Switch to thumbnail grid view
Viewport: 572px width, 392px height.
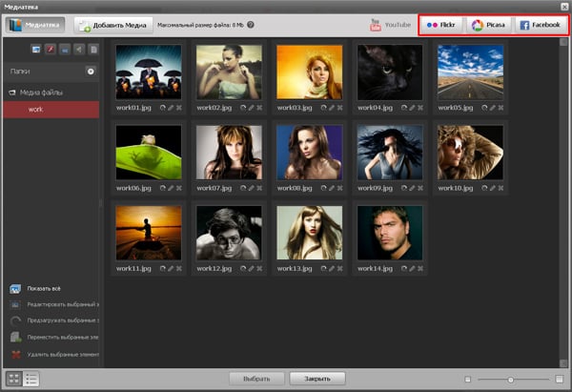(13, 379)
